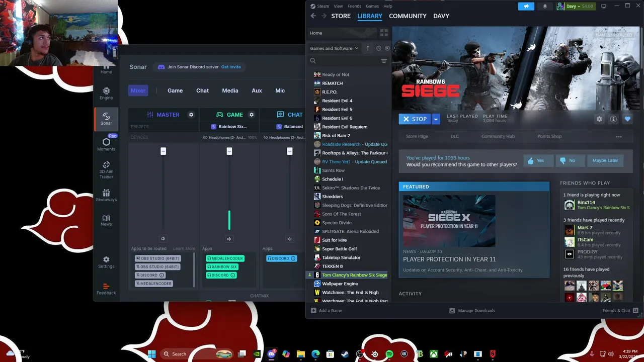This screenshot has width=644, height=362.
Task: Open more options ellipsis on game page
Action: pyautogui.click(x=619, y=137)
